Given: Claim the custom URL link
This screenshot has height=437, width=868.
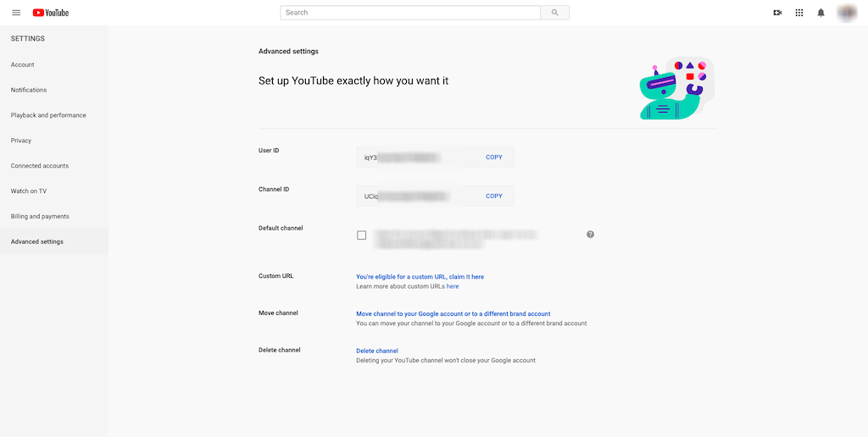Looking at the screenshot, I should (420, 277).
